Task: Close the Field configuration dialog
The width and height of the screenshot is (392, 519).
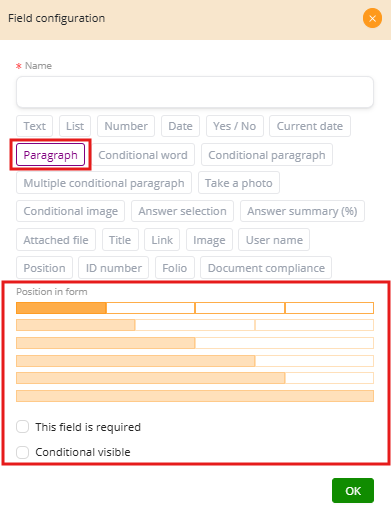Action: [372, 18]
